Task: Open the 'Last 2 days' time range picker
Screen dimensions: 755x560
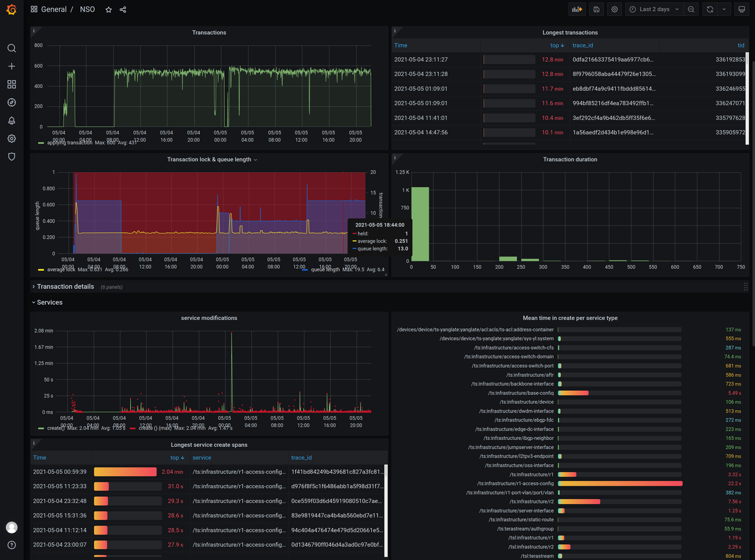Action: coord(654,9)
